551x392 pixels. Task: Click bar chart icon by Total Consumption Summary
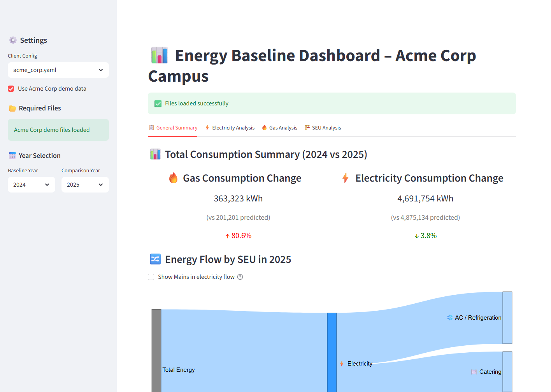[x=155, y=154]
